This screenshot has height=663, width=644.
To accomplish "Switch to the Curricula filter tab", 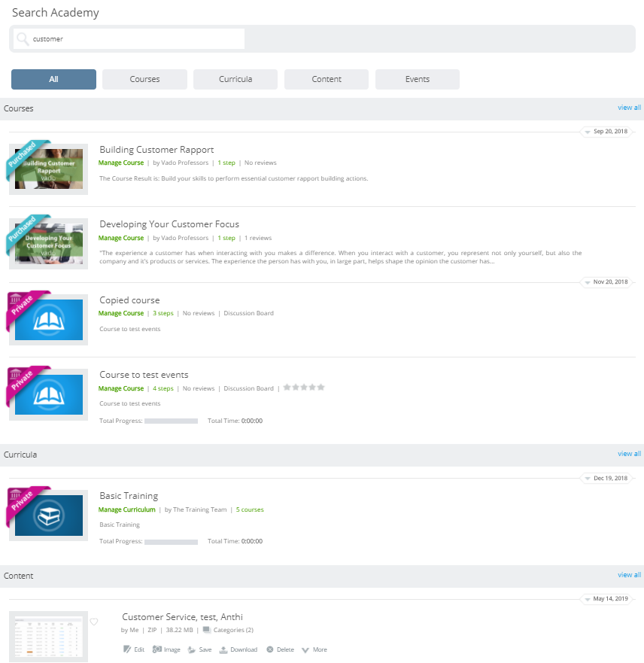I will click(235, 79).
